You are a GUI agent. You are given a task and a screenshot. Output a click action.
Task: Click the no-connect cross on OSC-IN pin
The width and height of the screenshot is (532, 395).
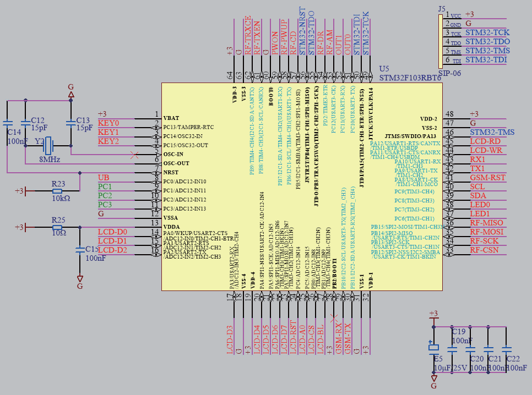[134, 154]
